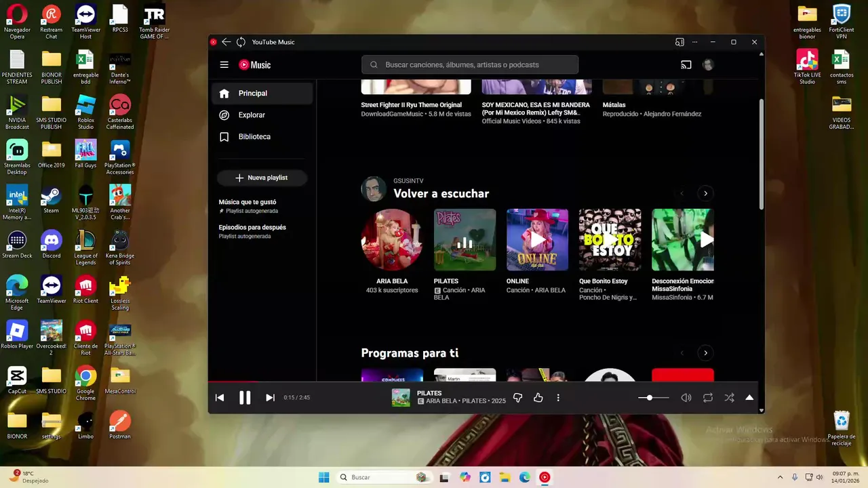Open the SOY MEXICANO remix video title
This screenshot has width=868, height=488.
[536, 109]
